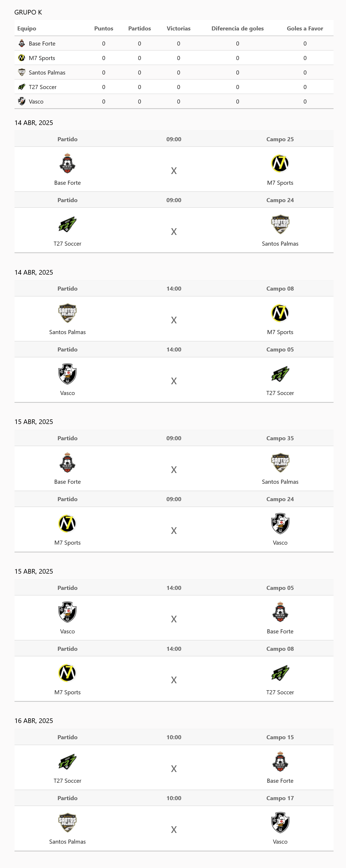Click Base Forte crest in standings table
The height and width of the screenshot is (868, 346).
coord(21,44)
